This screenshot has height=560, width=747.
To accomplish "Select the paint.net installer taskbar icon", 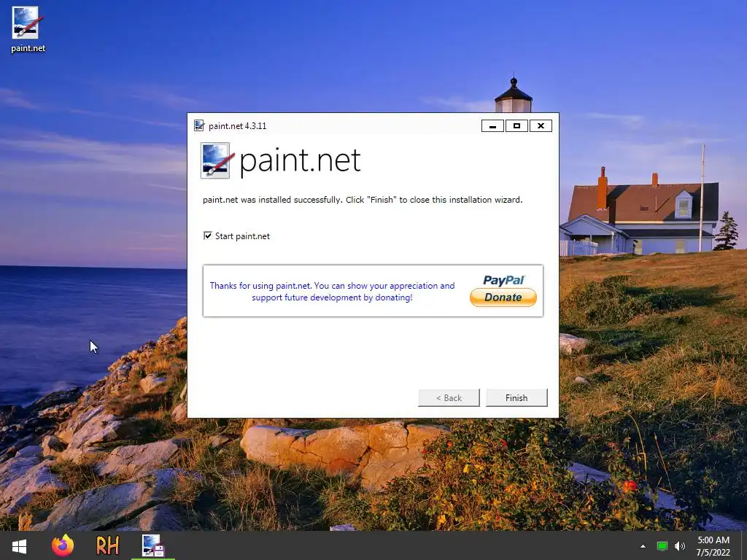I will (x=153, y=545).
